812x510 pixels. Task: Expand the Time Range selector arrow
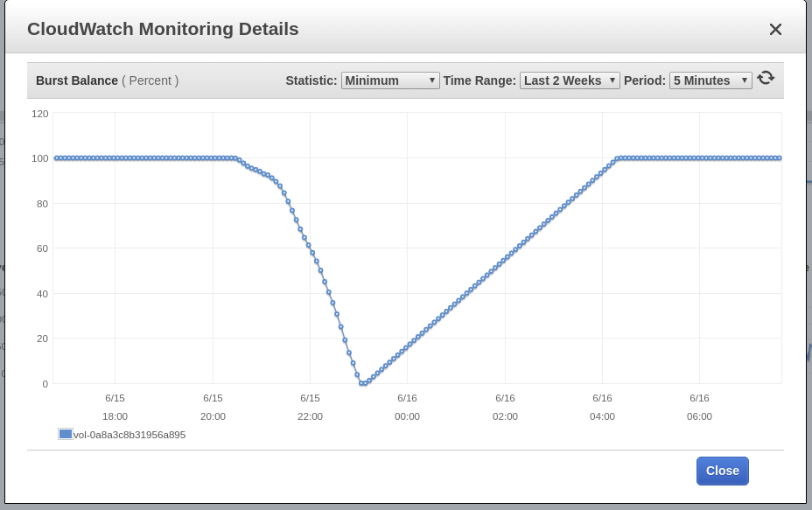tap(611, 80)
